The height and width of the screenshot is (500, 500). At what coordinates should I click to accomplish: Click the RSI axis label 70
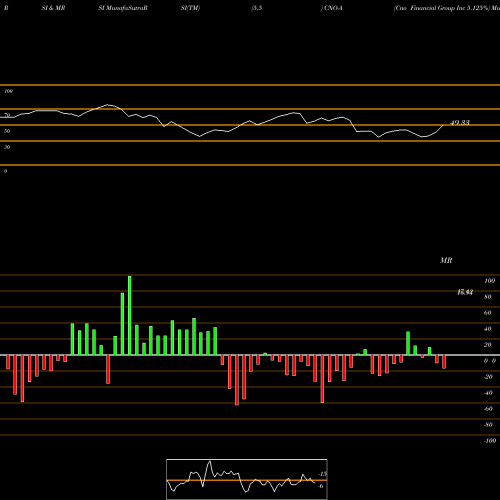click(x=7, y=115)
